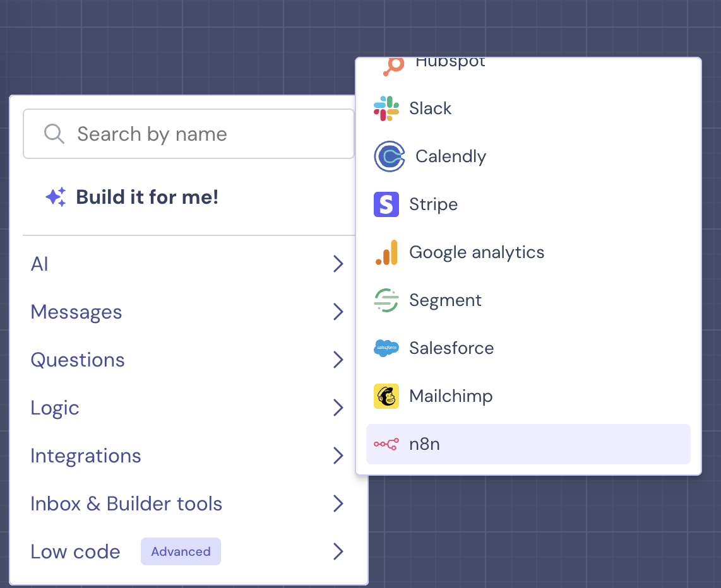
Task: Click the Google analytics logo icon
Action: click(x=386, y=252)
